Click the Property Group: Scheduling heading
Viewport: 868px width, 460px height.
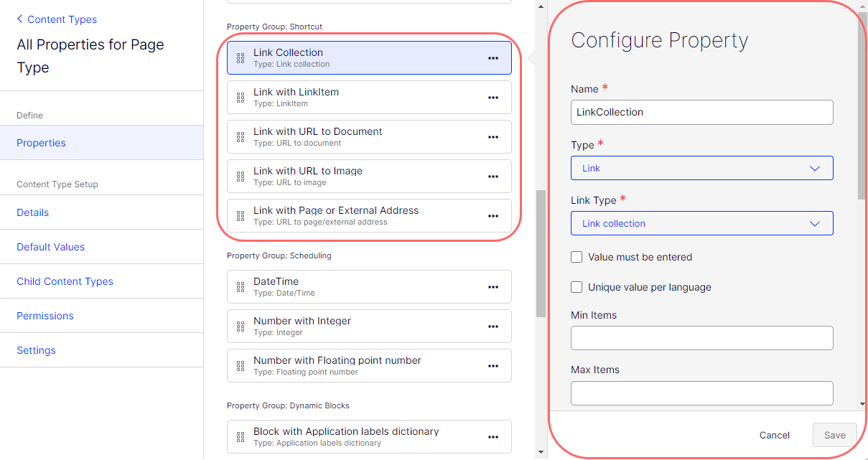tap(279, 255)
